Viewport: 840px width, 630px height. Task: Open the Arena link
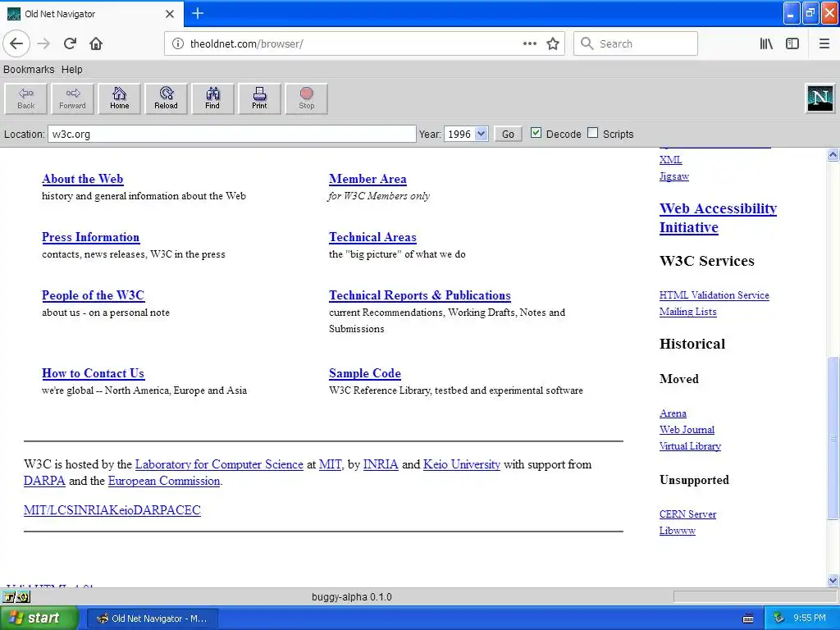(673, 413)
